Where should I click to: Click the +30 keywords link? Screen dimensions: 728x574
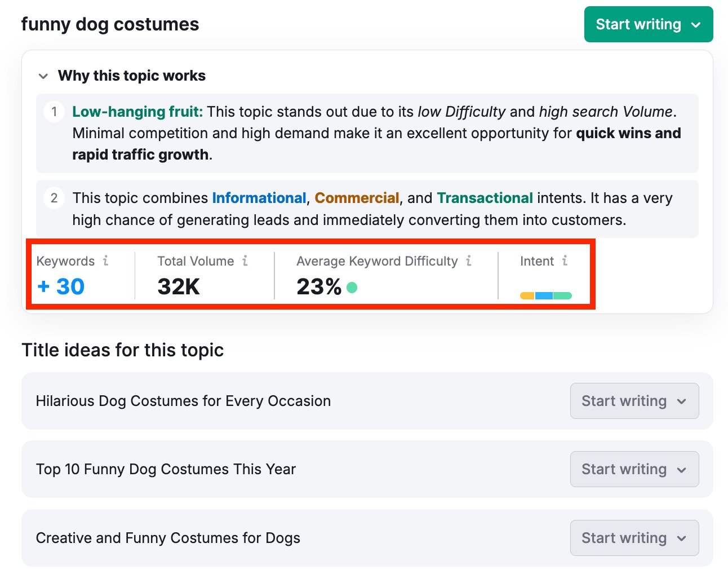click(60, 286)
